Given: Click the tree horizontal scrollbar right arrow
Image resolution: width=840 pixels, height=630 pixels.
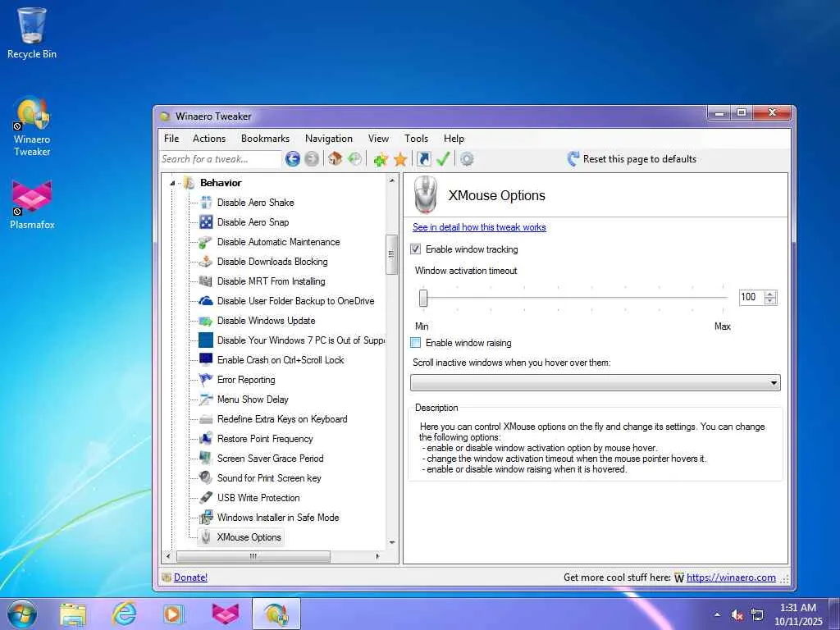Looking at the screenshot, I should [377, 557].
